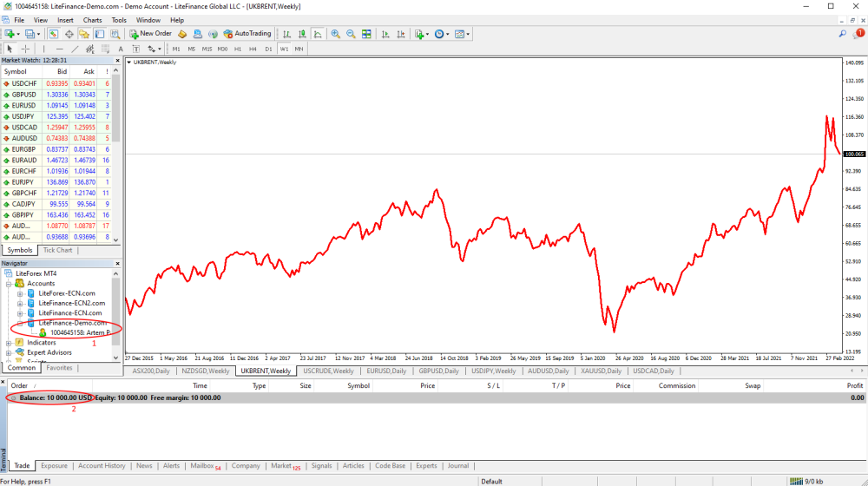Close the Market Watch panel
The width and height of the screenshot is (868, 486).
click(x=117, y=61)
